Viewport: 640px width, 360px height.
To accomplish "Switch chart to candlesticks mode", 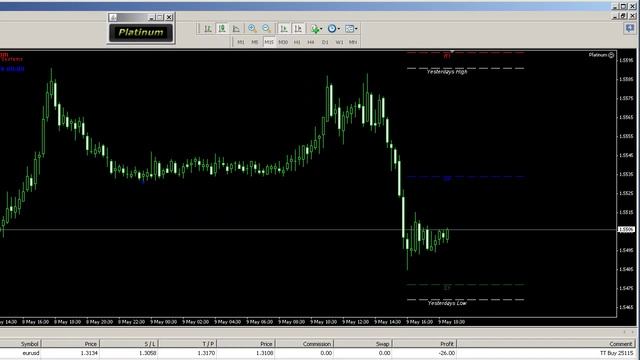I will pos(222,29).
